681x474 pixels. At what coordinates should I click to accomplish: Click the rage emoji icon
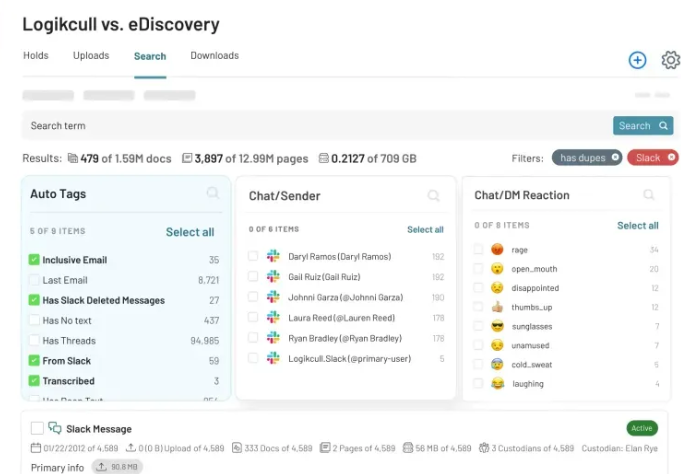pyautogui.click(x=497, y=249)
